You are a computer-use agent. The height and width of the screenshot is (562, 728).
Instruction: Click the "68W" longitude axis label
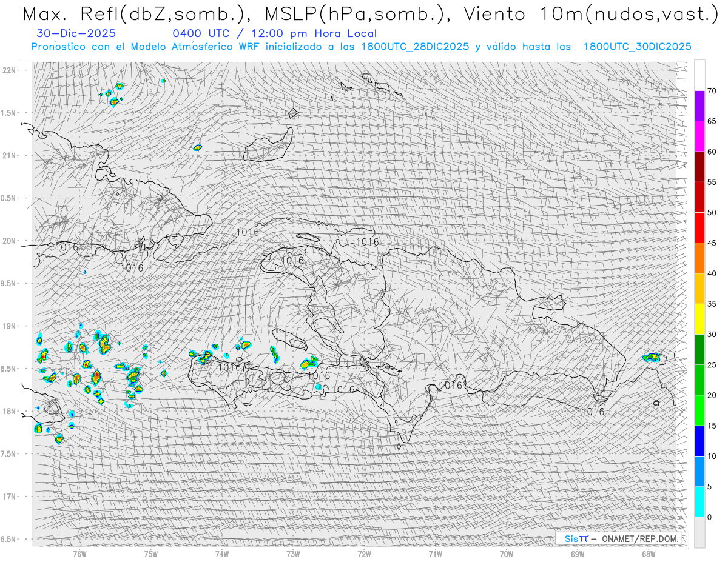(649, 554)
